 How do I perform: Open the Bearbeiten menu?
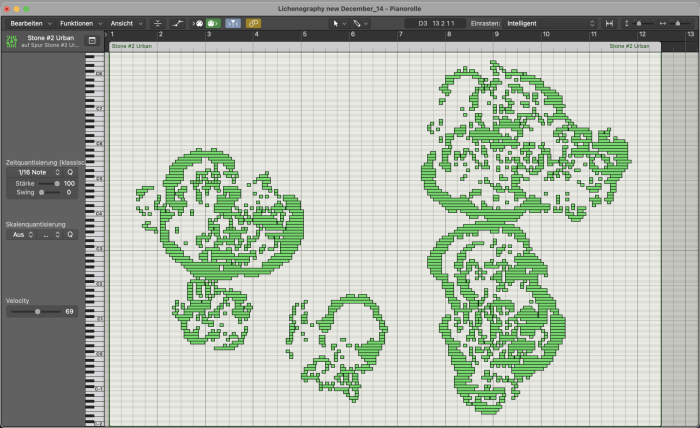(x=30, y=23)
